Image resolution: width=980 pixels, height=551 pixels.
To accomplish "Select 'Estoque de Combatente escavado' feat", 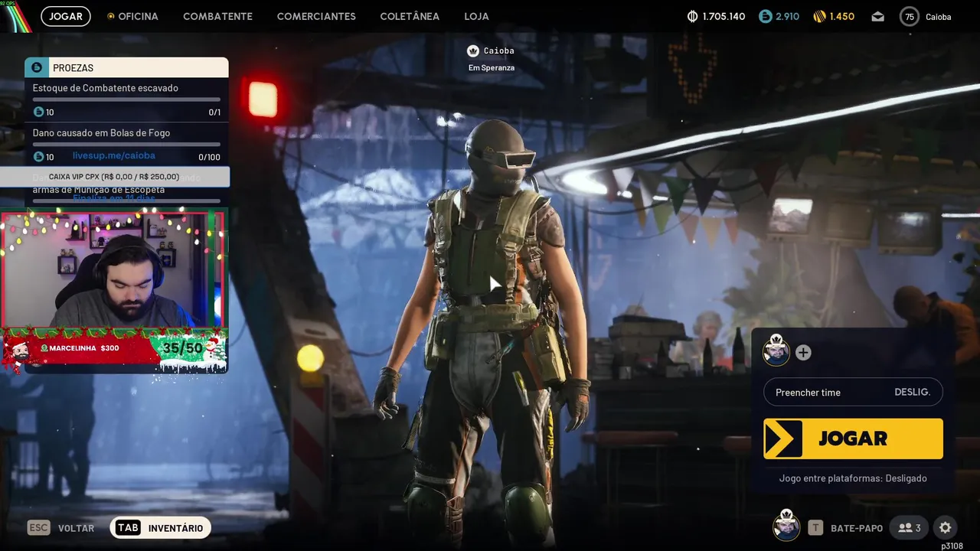I will pyautogui.click(x=106, y=88).
